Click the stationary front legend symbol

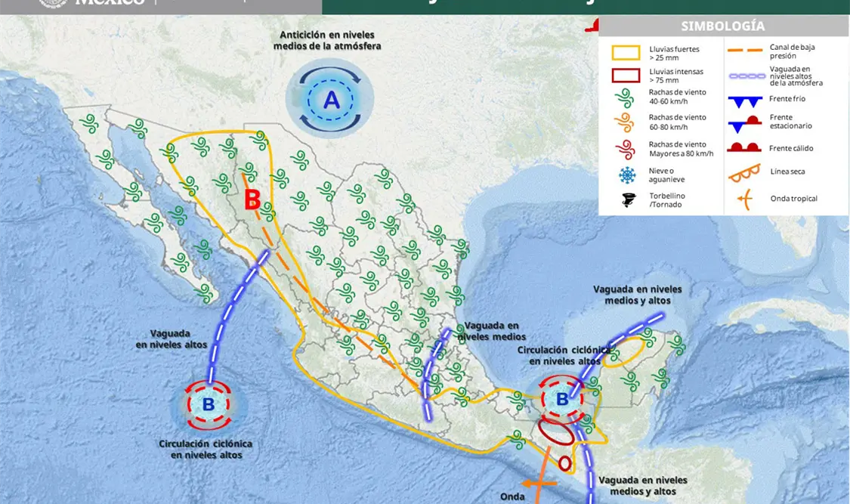coord(744,125)
